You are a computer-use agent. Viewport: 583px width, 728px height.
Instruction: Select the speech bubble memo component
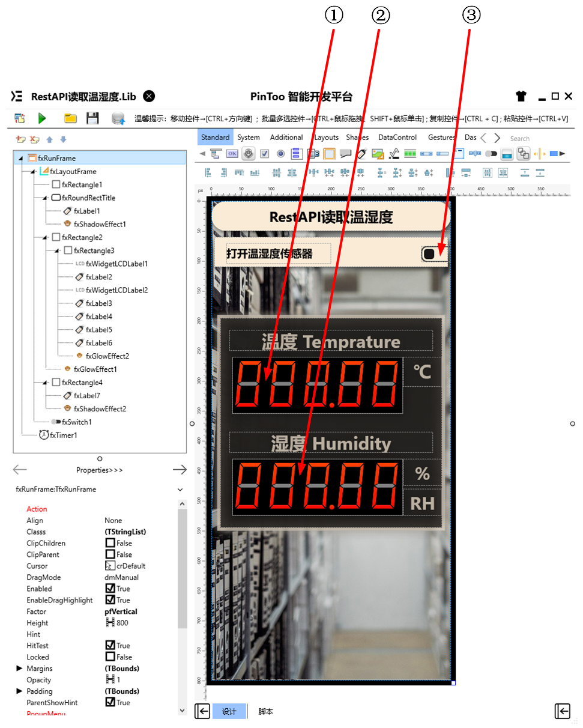tap(345, 154)
